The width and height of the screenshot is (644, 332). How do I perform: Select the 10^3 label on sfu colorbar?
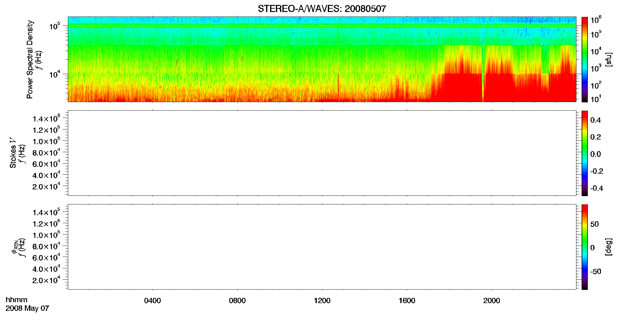click(x=596, y=68)
